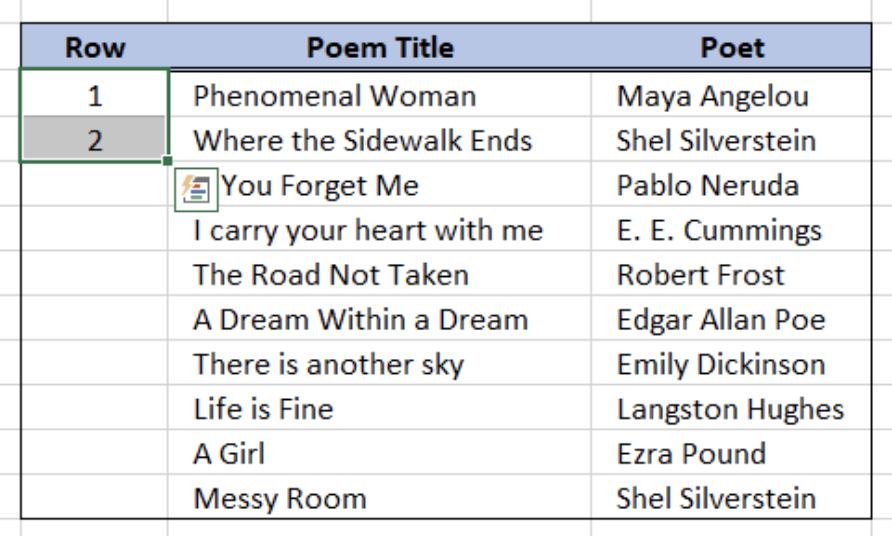Image resolution: width=892 pixels, height=536 pixels.
Task: Click the cell containing number 2
Action: [x=95, y=139]
